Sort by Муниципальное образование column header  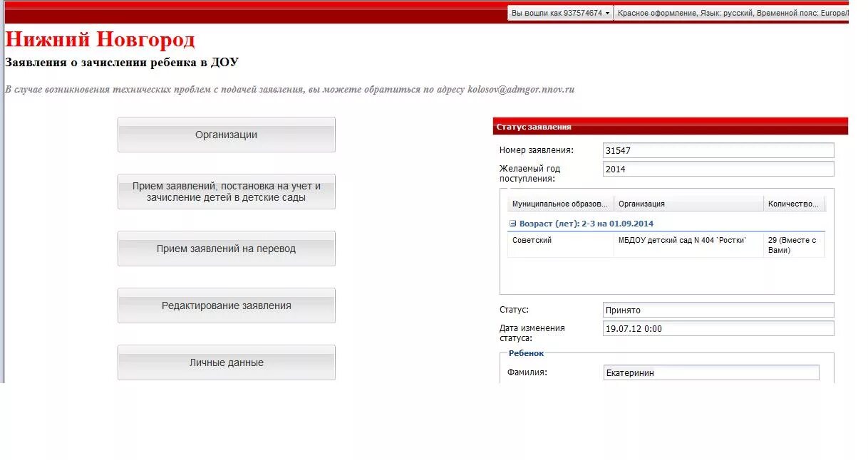pos(560,204)
